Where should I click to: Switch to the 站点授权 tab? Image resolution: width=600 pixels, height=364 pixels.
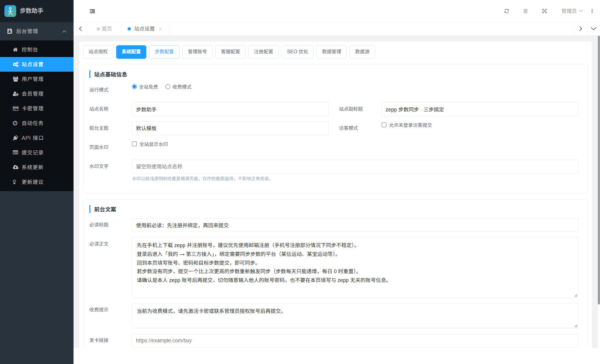coord(98,52)
